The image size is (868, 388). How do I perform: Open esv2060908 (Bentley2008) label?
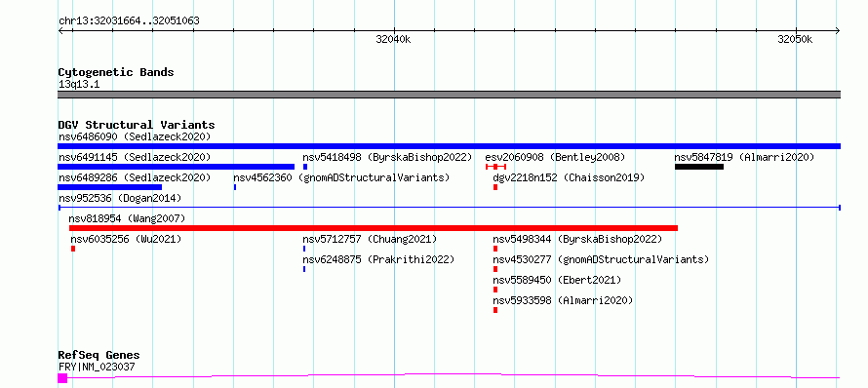pos(555,157)
